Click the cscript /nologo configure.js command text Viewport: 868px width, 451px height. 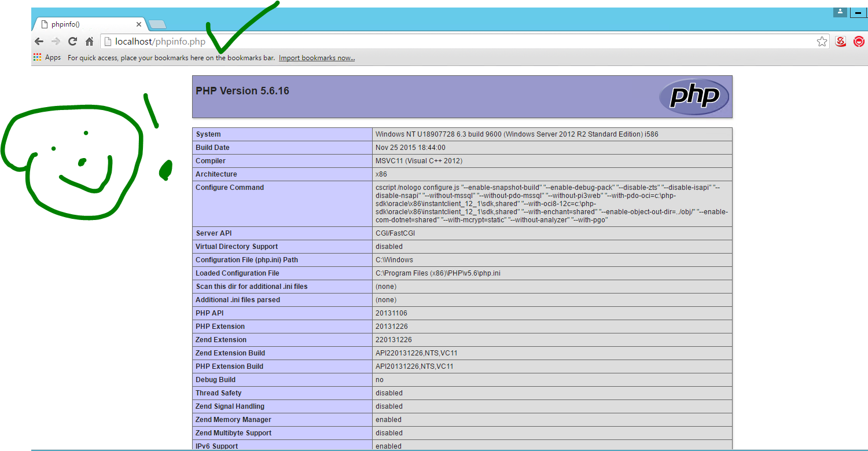click(551, 204)
